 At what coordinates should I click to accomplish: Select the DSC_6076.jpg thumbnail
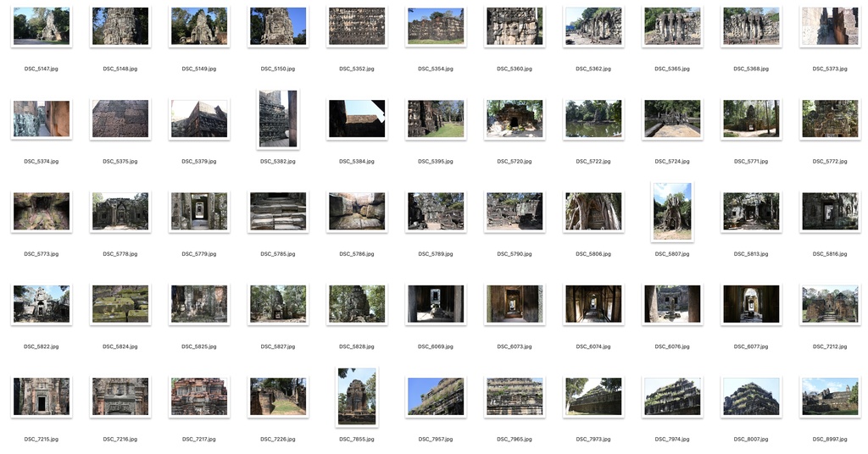[x=672, y=303]
